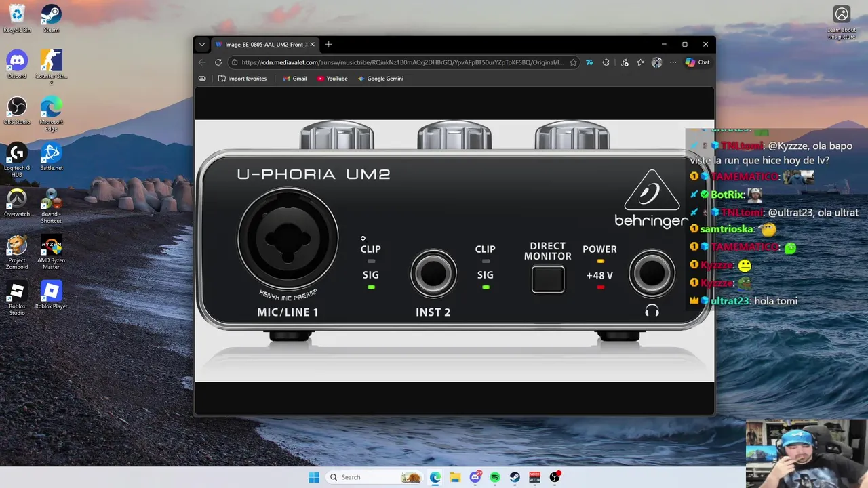This screenshot has width=868, height=488.
Task: Open the YouTube bookmark
Action: coord(332,79)
